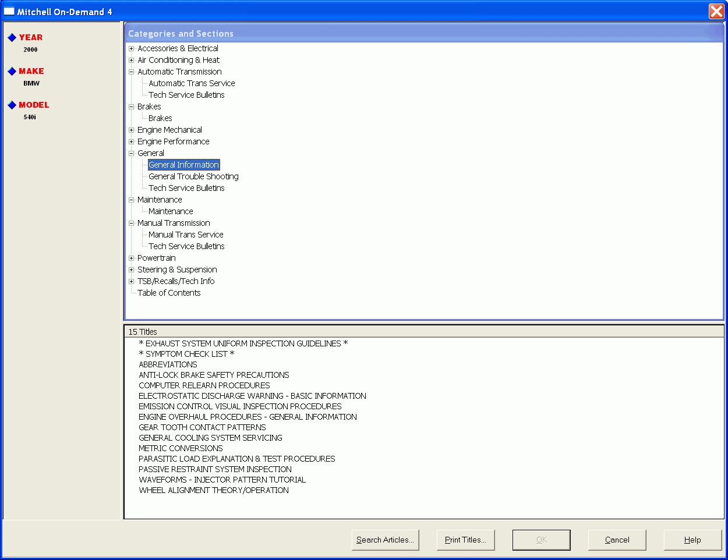Collapse the top-level Brakes category
The image size is (728, 560).
132,107
